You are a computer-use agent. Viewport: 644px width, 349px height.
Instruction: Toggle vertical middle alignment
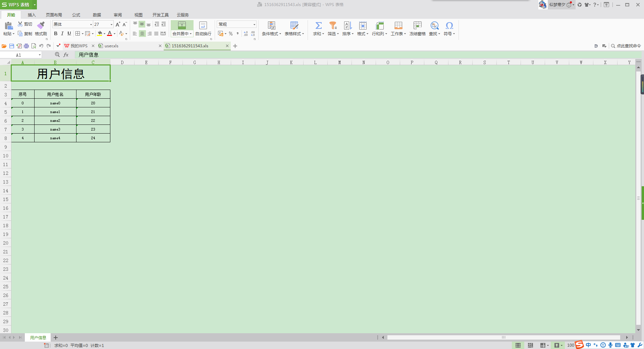pyautogui.click(x=142, y=24)
